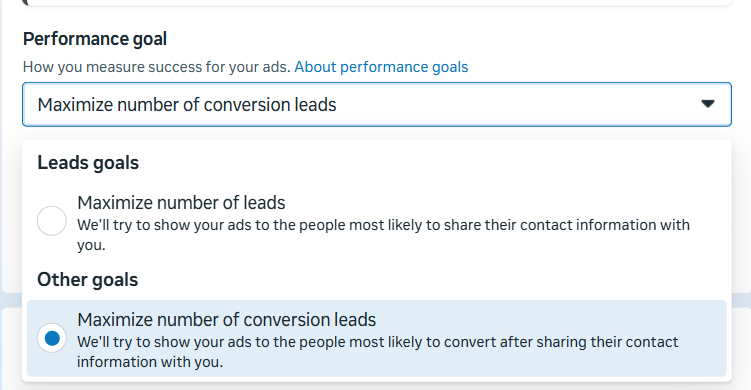Click 'information with you.' ending conversion description
751x390 pixels.
tap(150, 362)
